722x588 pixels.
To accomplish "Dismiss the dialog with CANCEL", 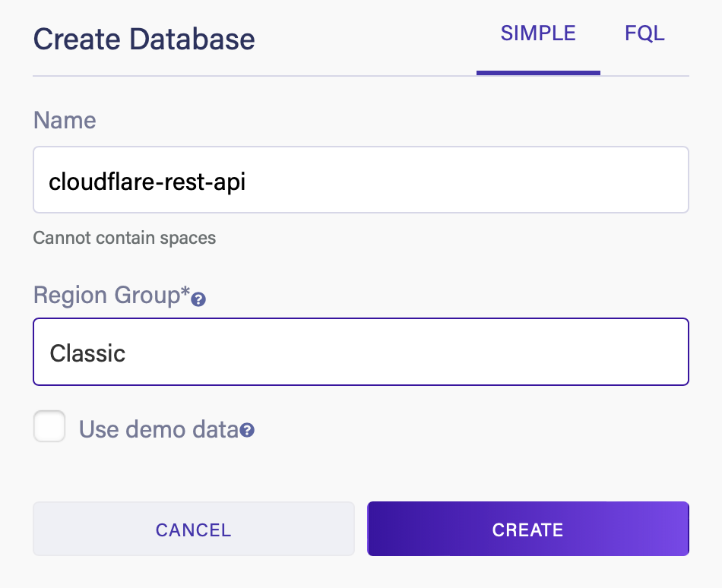I will [x=193, y=529].
